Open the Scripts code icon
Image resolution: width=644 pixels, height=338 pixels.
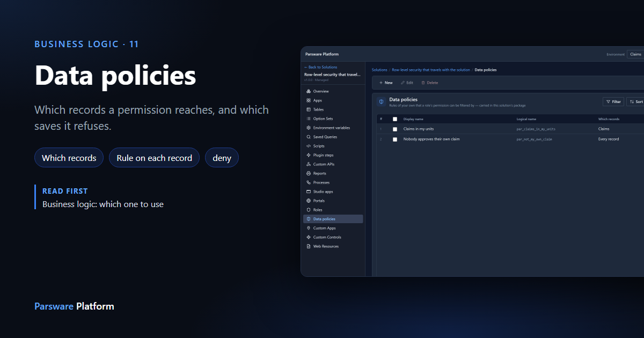309,146
